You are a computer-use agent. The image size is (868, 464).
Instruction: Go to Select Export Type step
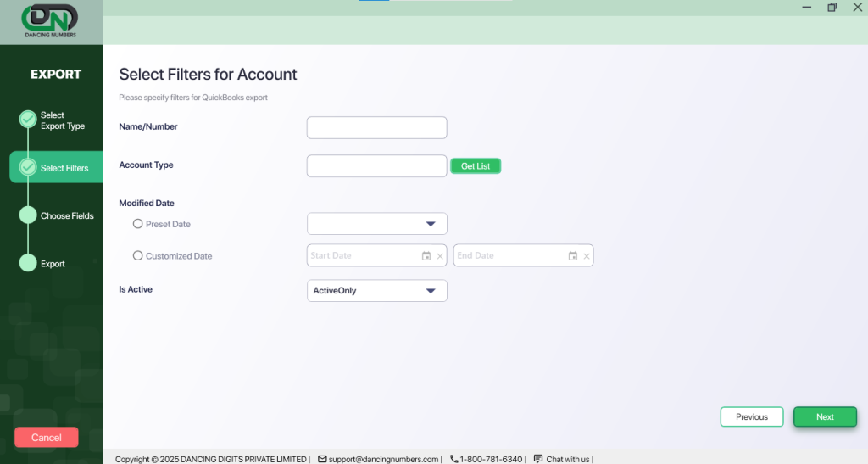[63, 120]
